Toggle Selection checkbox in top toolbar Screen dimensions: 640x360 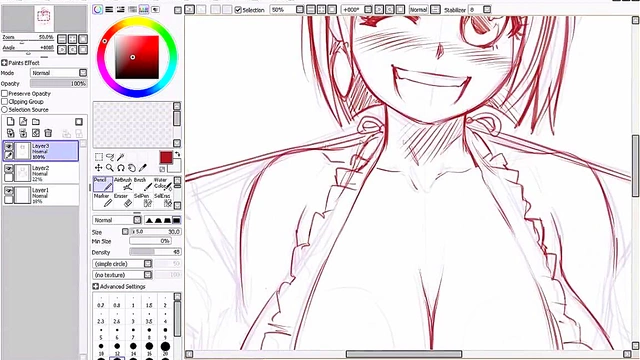238,10
